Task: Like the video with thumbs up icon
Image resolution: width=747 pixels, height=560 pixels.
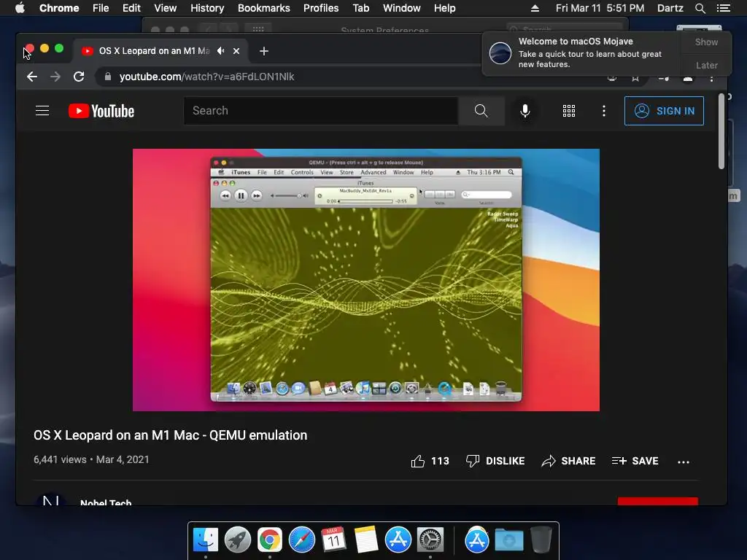Action: click(418, 461)
